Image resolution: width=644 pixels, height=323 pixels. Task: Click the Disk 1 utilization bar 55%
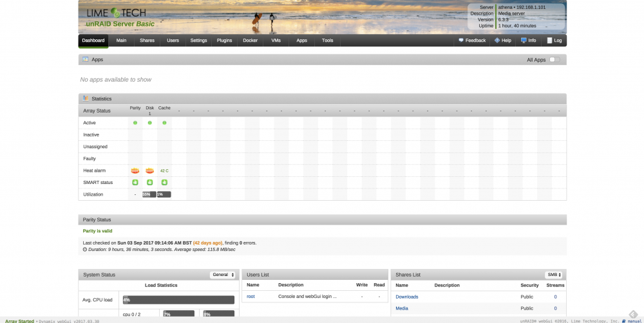[149, 194]
